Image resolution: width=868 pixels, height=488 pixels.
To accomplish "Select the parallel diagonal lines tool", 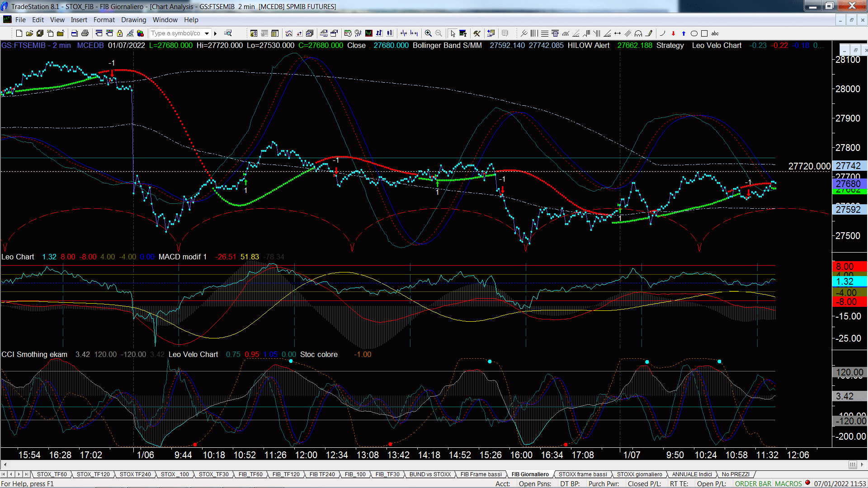I will [x=628, y=33].
